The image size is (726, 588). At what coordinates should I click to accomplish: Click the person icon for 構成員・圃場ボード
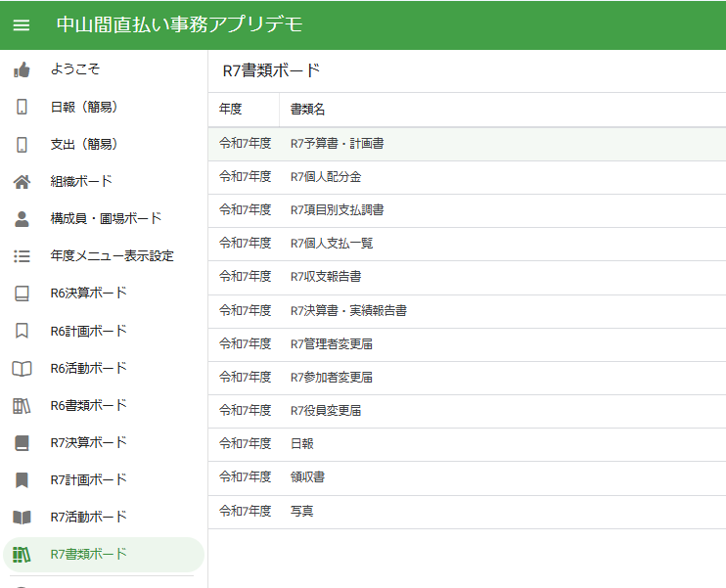22,218
